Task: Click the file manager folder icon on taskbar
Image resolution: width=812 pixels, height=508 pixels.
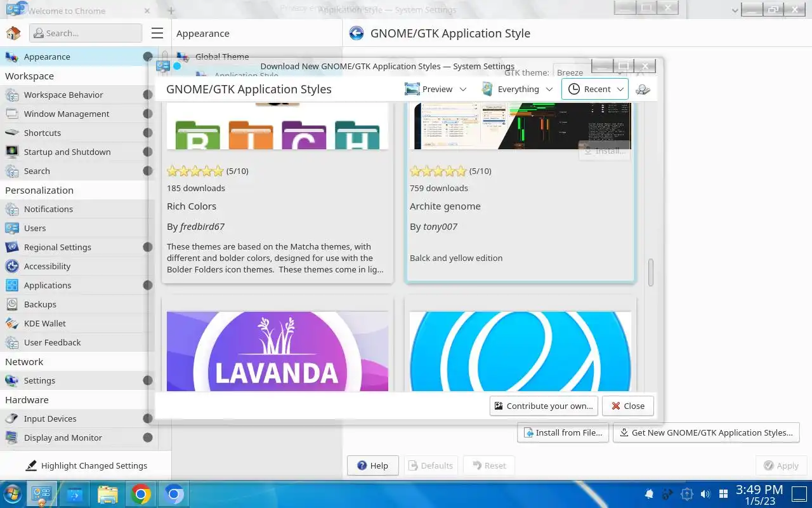Action: coord(108,494)
